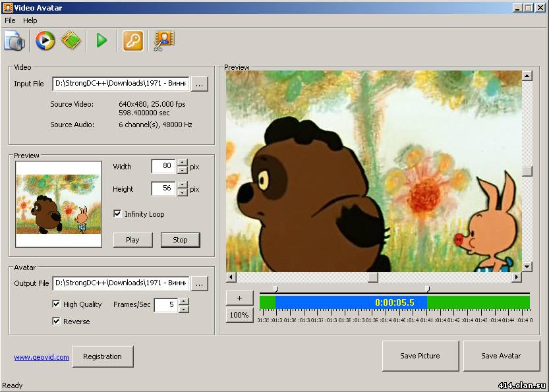549x392 pixels.
Task: Click the Stop button in Preview group
Action: click(181, 240)
